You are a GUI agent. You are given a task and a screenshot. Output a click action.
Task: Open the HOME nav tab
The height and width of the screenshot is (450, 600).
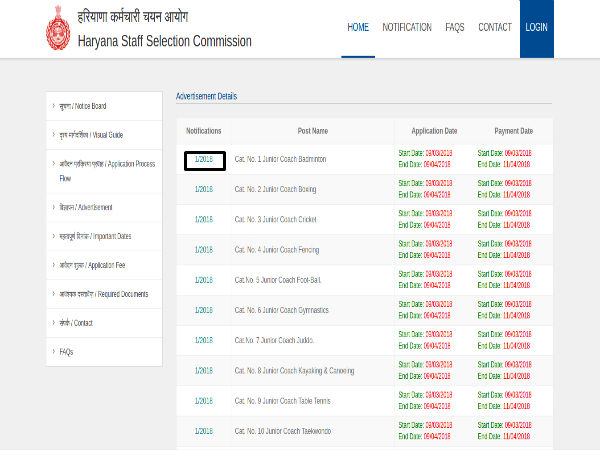point(358,28)
